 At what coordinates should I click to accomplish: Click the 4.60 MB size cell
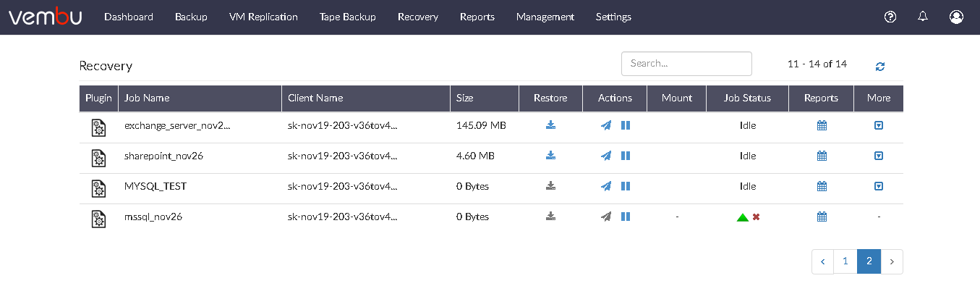[x=475, y=156]
